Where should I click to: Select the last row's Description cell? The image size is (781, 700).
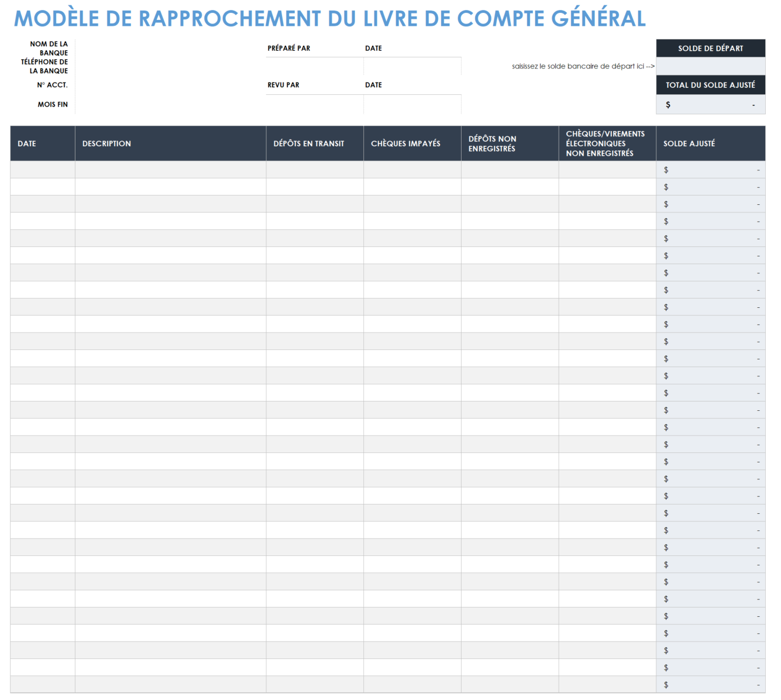click(170, 685)
